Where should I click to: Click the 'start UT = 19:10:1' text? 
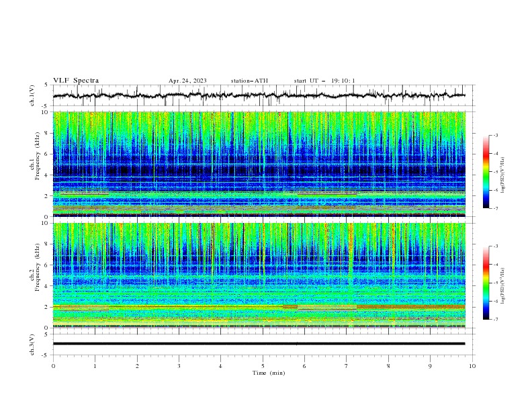coord(324,81)
